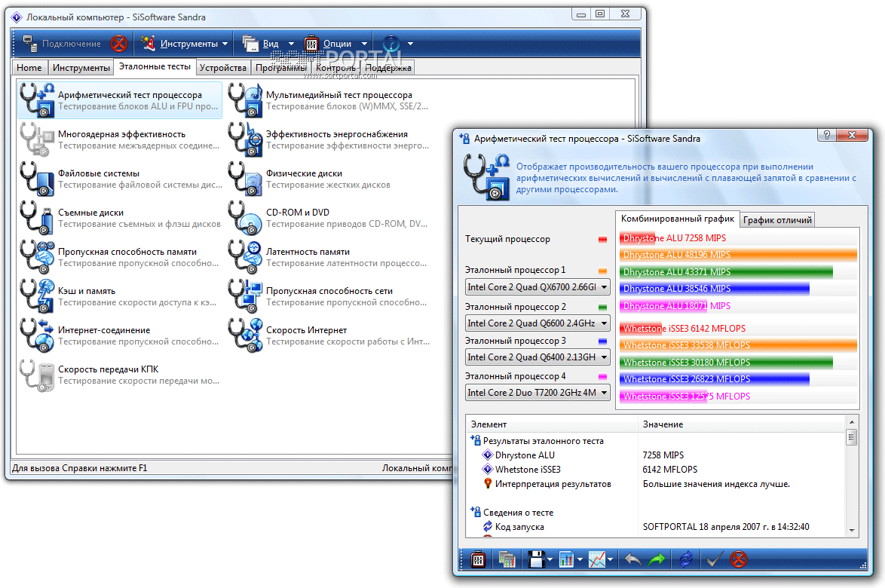Open Скорость передачи КПК benchmark
Viewport: 885px width, 588px height.
[x=120, y=375]
